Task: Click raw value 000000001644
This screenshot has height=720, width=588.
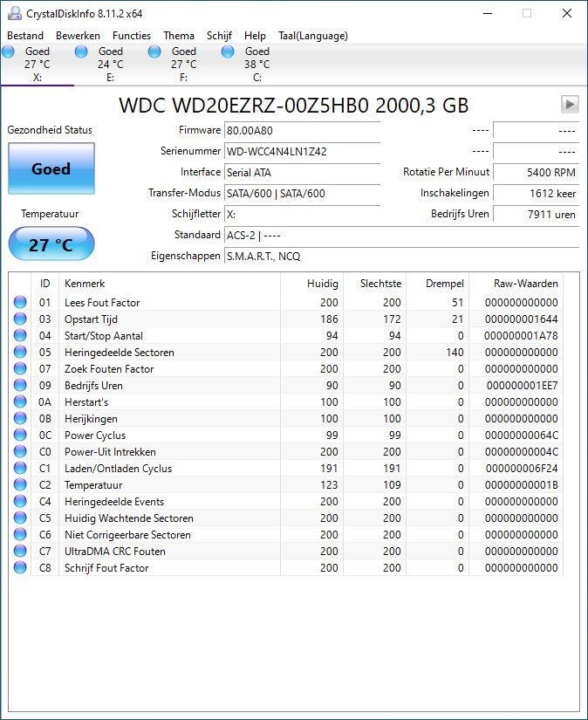Action: (x=521, y=319)
